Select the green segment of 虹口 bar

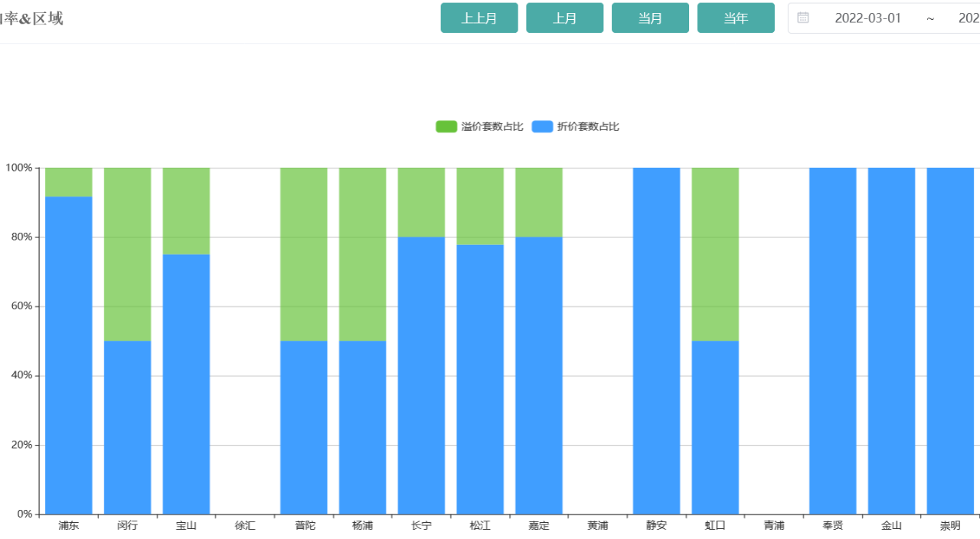(x=715, y=254)
